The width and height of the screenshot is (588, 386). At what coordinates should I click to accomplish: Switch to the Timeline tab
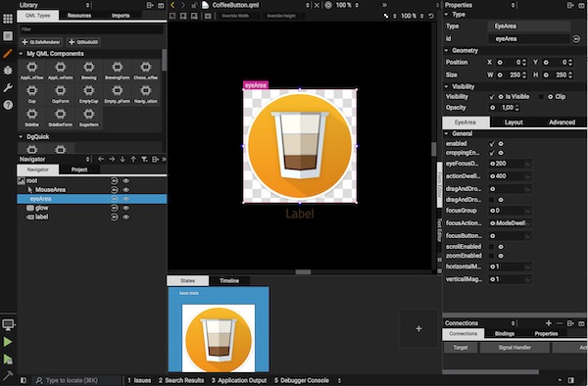tap(229, 281)
